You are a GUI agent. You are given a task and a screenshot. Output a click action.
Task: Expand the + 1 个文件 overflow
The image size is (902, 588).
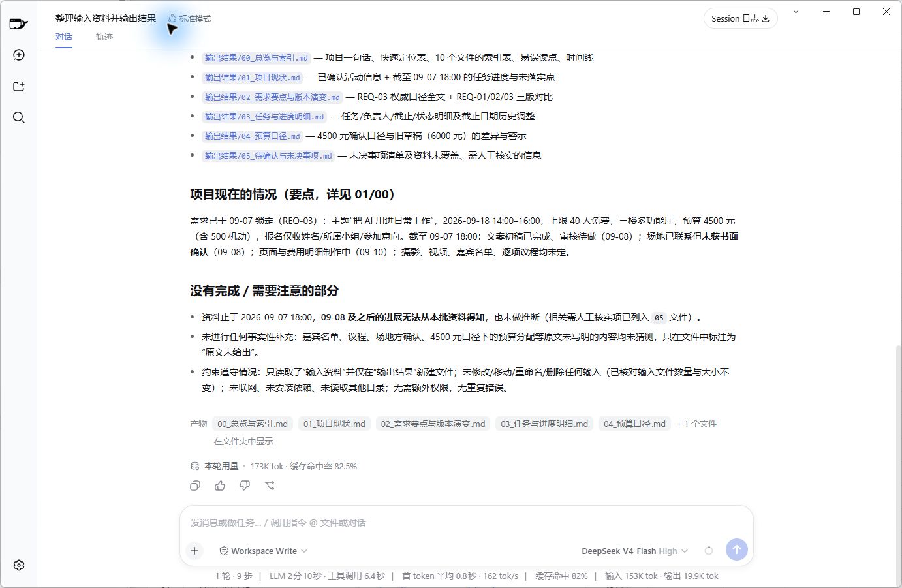coord(696,424)
